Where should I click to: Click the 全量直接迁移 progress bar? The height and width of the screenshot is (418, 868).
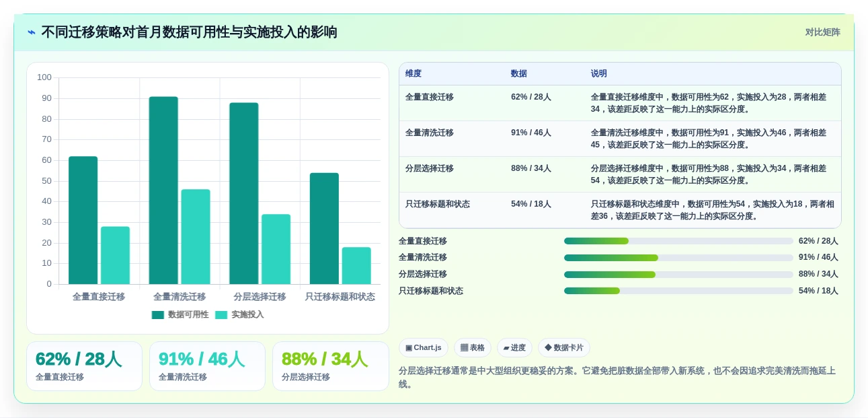pyautogui.click(x=678, y=241)
